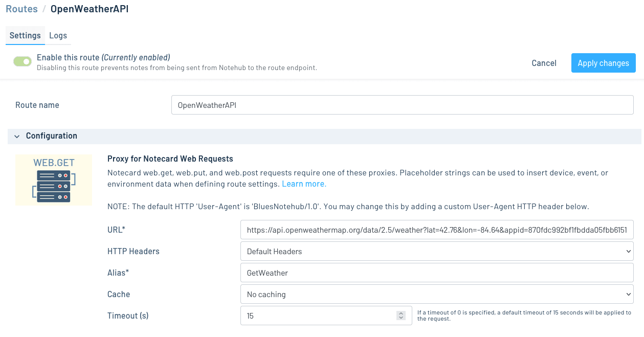Click the Apply changes button
The image size is (644, 337).
603,63
